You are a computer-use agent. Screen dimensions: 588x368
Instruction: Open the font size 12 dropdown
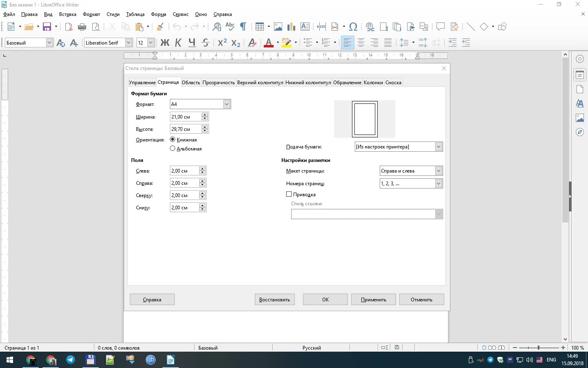[151, 43]
